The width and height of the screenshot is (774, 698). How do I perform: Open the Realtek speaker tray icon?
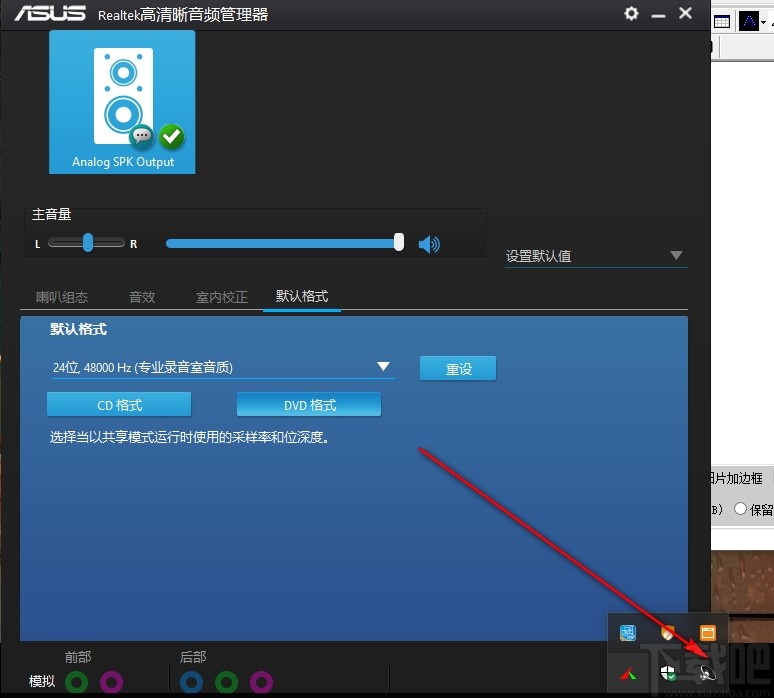(x=707, y=672)
